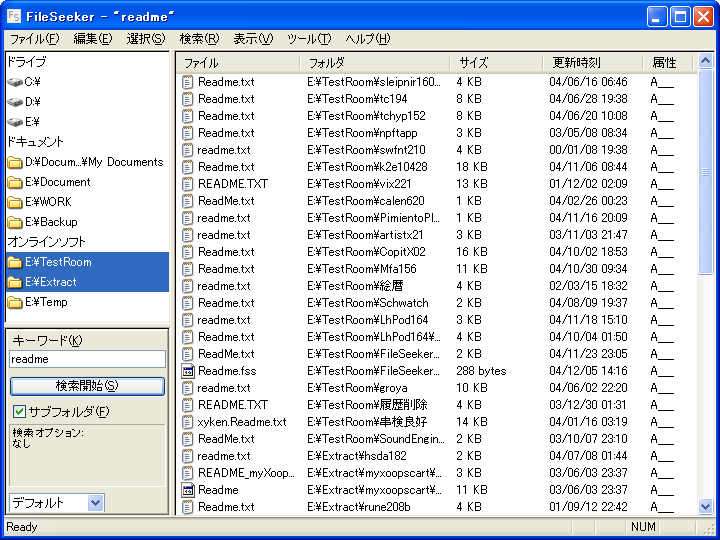The height and width of the screenshot is (540, 720).
Task: Click the text file icon in sleipnir160 row
Action: point(187,82)
